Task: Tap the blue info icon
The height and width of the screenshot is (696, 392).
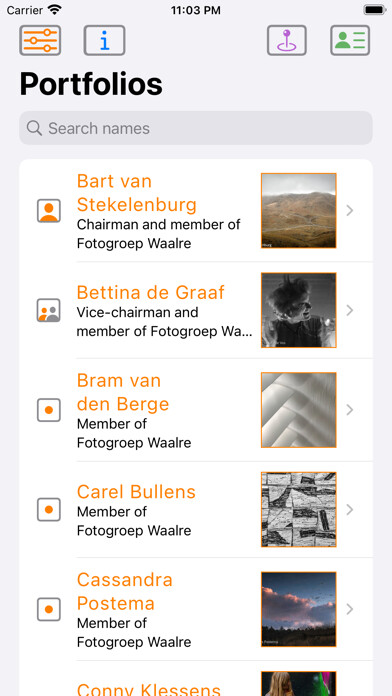Action: click(x=104, y=40)
